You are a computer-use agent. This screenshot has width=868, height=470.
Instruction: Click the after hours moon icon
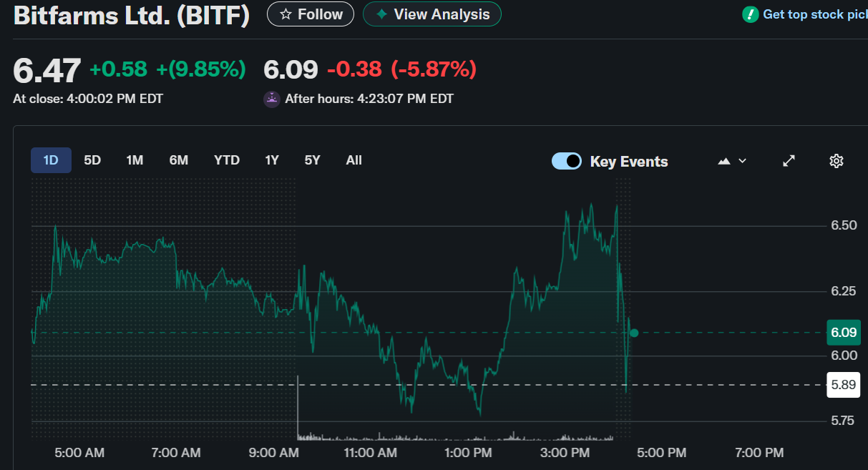(x=272, y=99)
